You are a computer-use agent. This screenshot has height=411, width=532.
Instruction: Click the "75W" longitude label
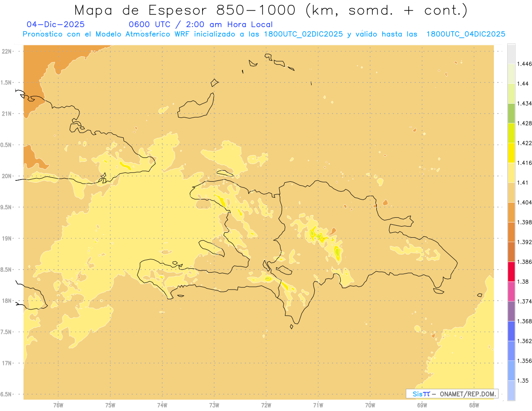[110, 405]
